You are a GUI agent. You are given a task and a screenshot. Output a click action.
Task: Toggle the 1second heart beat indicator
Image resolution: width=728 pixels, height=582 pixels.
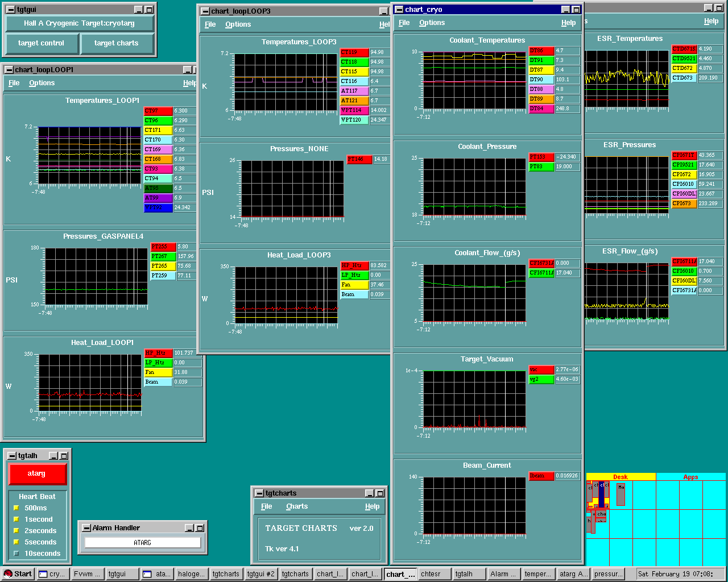16,519
